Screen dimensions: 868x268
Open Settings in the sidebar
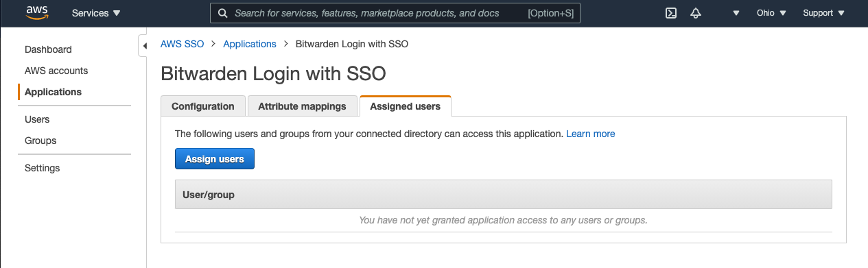(x=42, y=168)
